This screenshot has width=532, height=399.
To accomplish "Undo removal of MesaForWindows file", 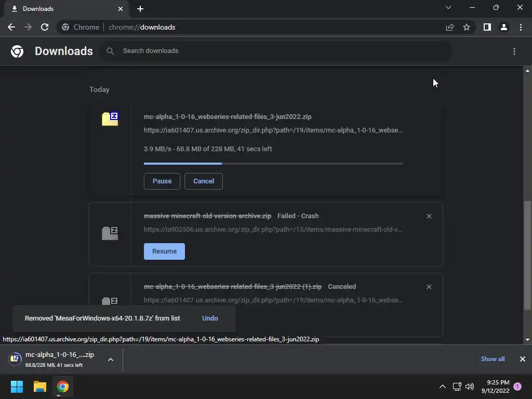I will [x=210, y=318].
